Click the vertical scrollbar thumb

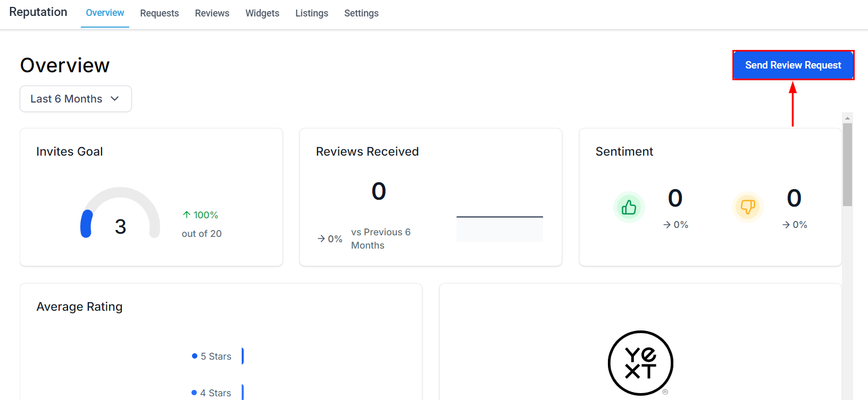point(847,165)
